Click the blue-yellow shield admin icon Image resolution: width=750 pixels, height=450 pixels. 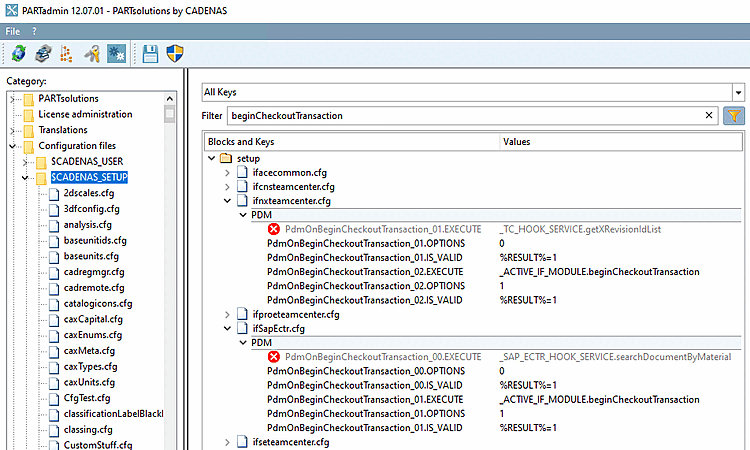[x=174, y=54]
